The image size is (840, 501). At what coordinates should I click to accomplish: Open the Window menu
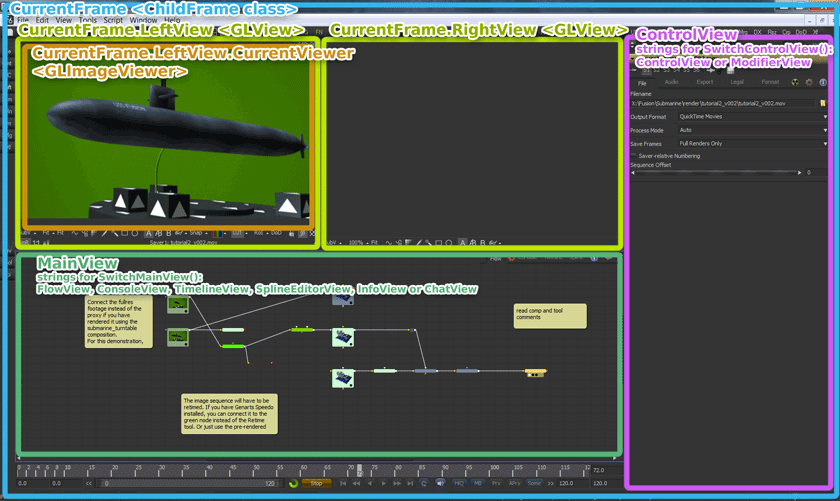144,20
